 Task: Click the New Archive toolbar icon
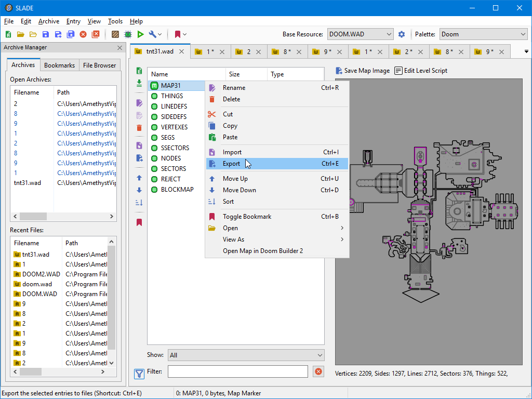click(x=8, y=34)
